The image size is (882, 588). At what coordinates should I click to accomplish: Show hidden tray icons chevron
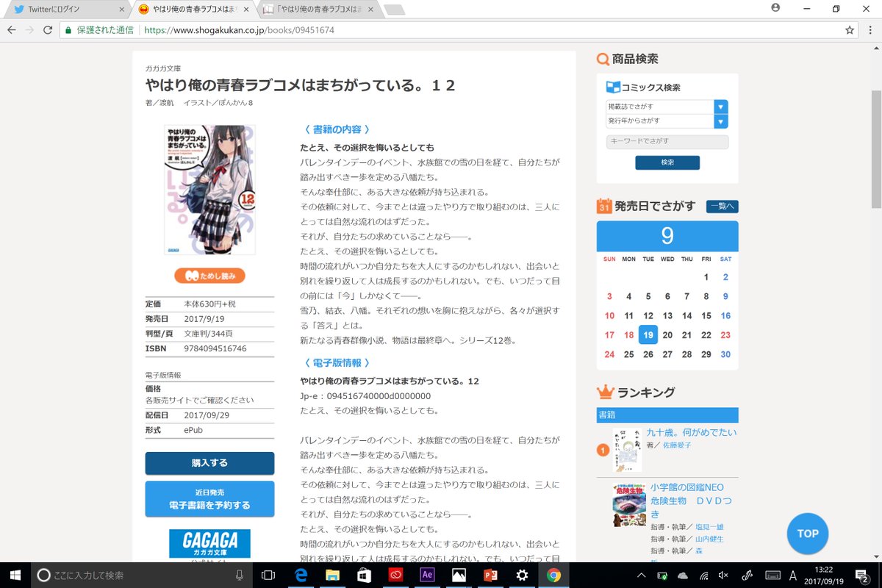(642, 575)
